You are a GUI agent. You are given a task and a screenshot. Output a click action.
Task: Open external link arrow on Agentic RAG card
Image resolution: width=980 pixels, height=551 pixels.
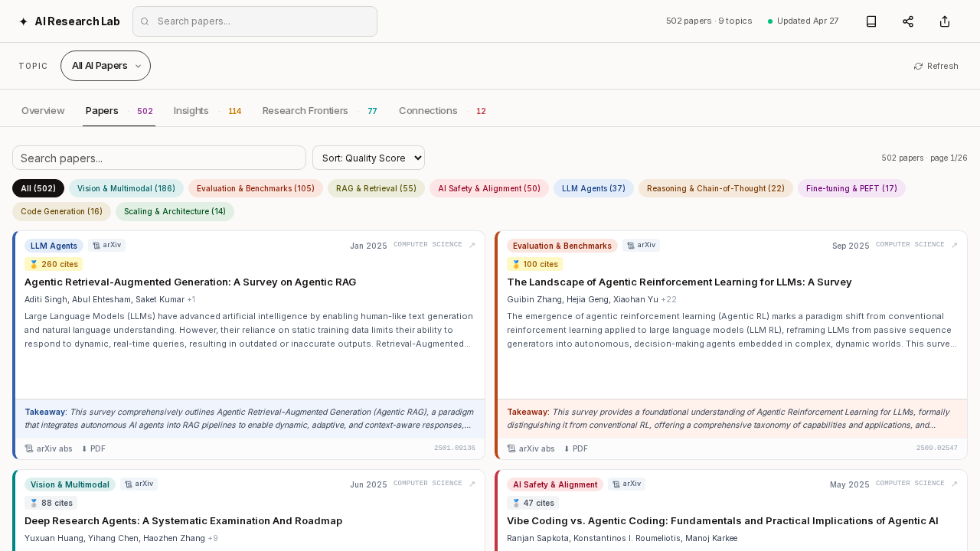[x=472, y=246]
